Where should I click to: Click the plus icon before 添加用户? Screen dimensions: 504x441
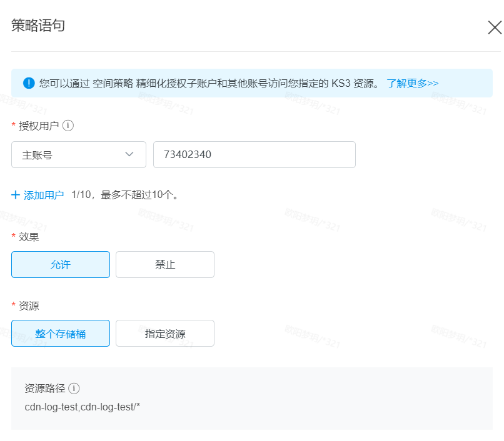pos(16,195)
